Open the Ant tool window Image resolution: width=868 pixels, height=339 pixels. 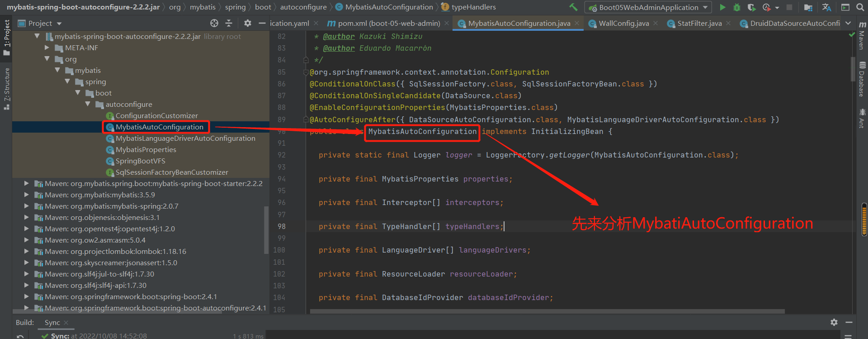862,118
